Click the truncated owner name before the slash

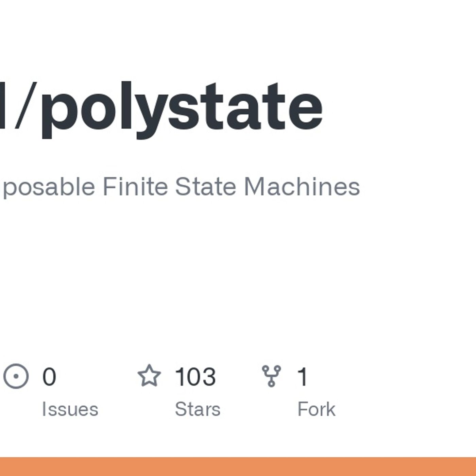pyautogui.click(x=3, y=106)
